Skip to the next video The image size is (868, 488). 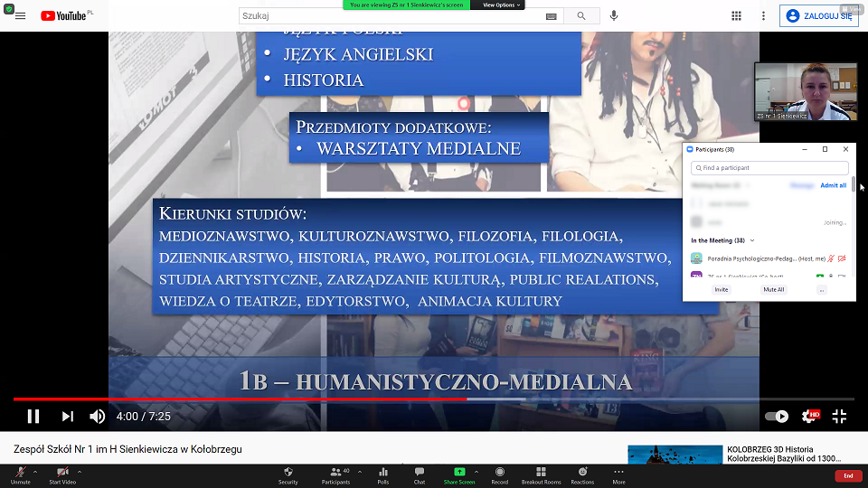(68, 416)
